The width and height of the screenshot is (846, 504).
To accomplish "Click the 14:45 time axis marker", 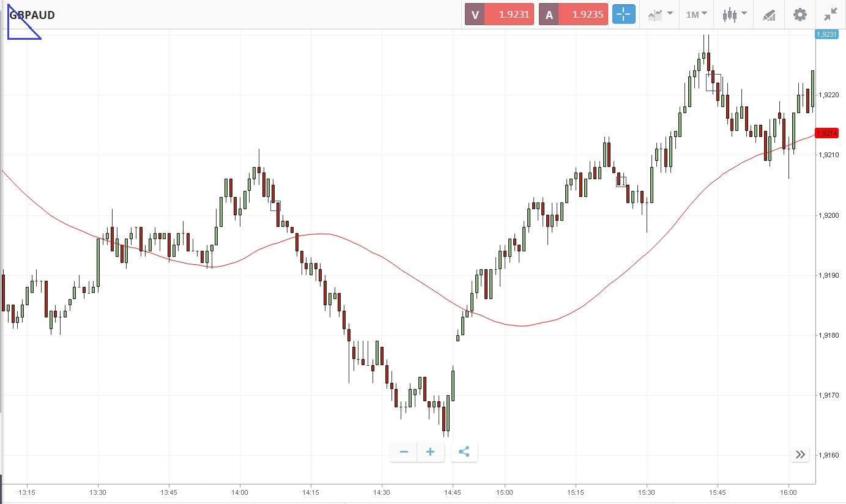I will 452,492.
